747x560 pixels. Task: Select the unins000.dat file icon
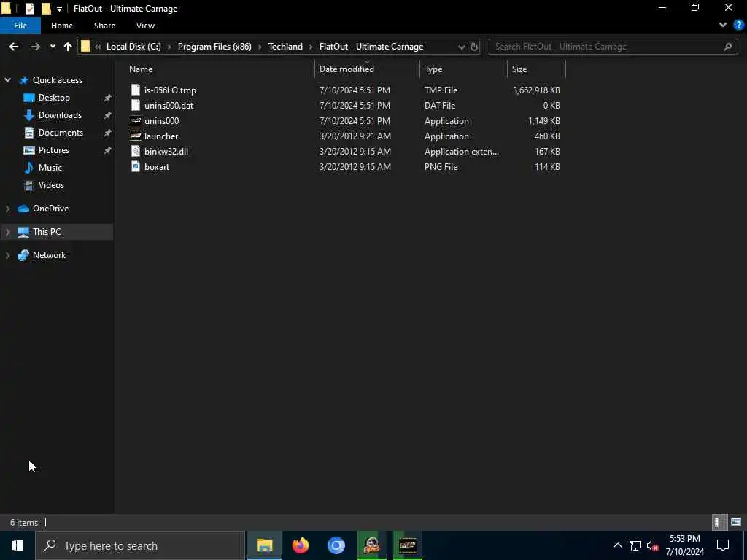136,105
